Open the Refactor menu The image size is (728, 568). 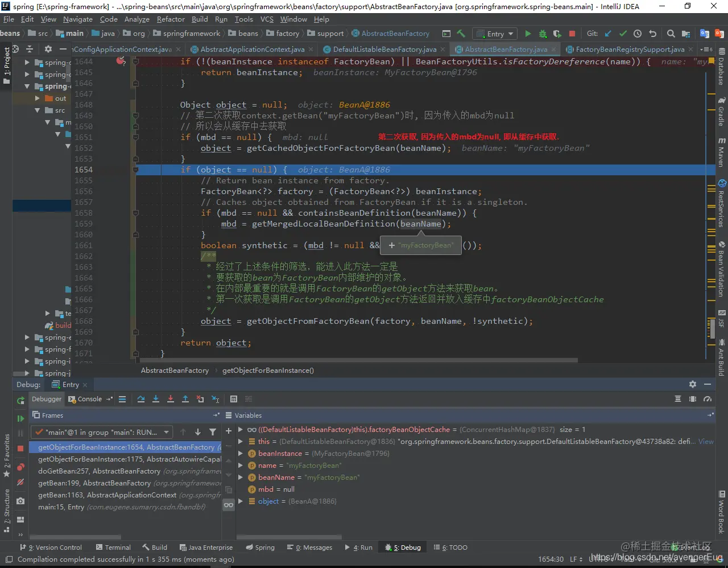coord(171,19)
